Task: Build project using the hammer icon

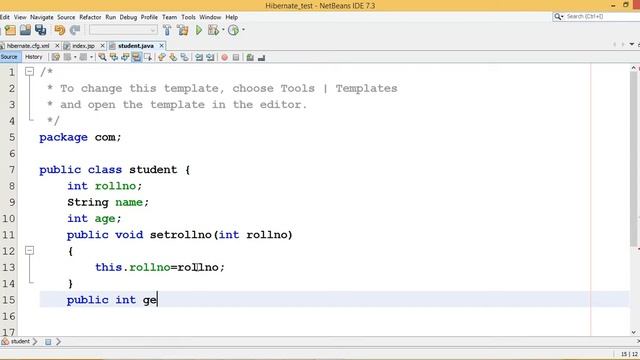Action: (x=167, y=30)
